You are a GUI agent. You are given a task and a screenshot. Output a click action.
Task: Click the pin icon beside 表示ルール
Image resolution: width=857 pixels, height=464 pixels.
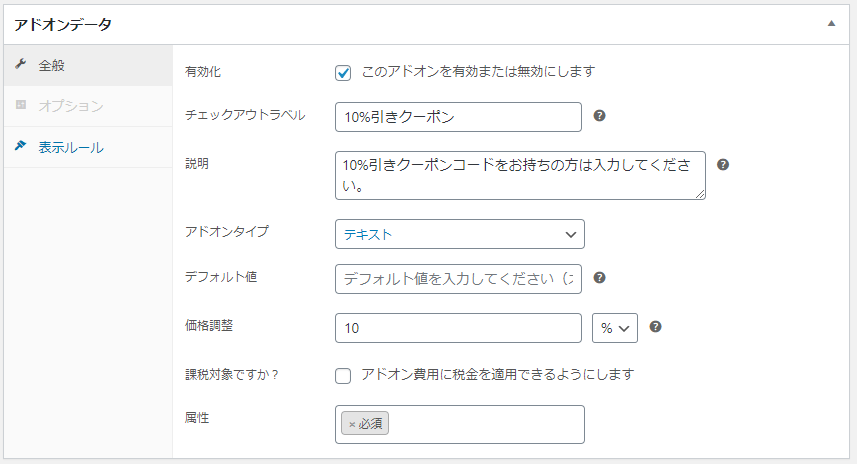point(21,145)
